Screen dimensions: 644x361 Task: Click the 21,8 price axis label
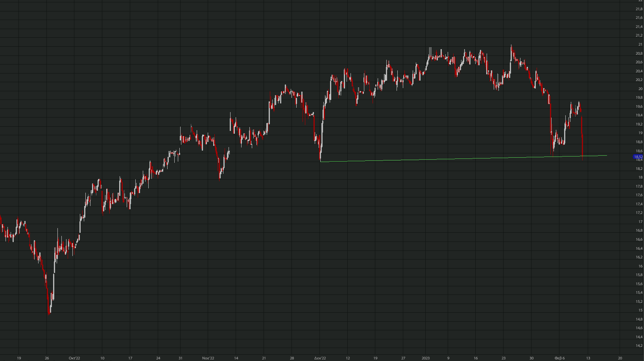tap(639, 9)
